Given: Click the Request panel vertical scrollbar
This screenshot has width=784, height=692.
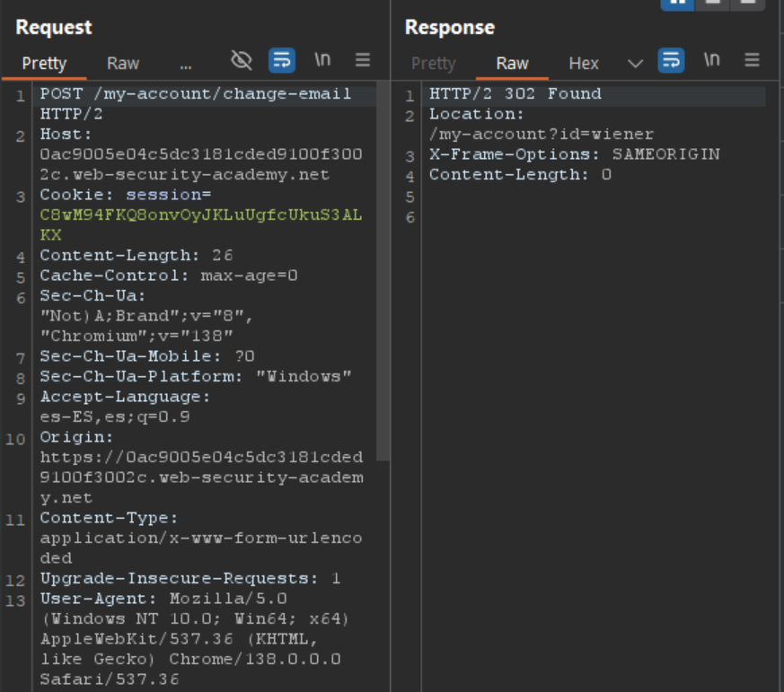Looking at the screenshot, I should pos(383,272).
